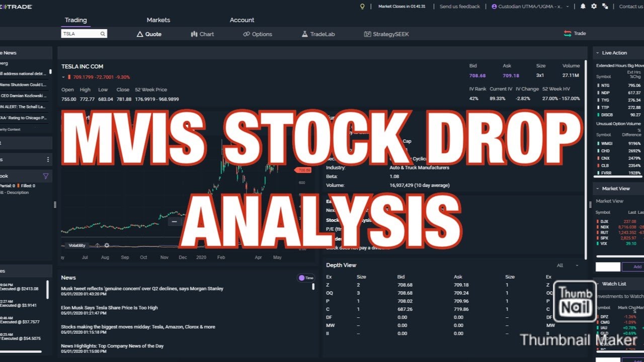
Task: Click Contact us link
Action: tap(631, 7)
